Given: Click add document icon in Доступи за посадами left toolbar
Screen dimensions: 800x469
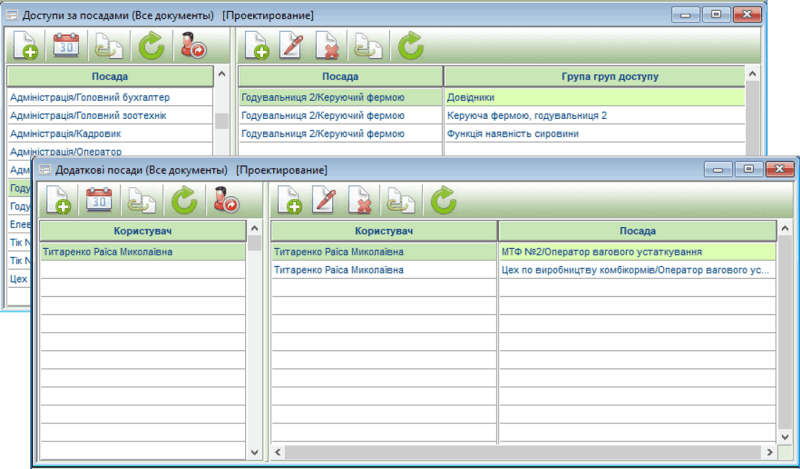Looking at the screenshot, I should point(24,45).
